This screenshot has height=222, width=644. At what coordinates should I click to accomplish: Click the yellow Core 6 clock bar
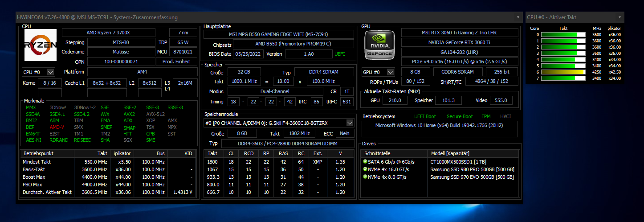pos(563,72)
